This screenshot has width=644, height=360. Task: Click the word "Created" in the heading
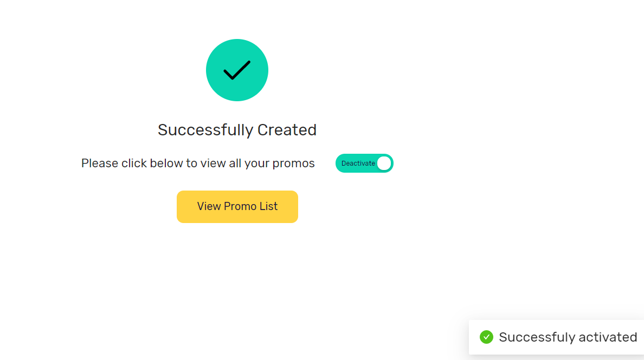tap(287, 130)
